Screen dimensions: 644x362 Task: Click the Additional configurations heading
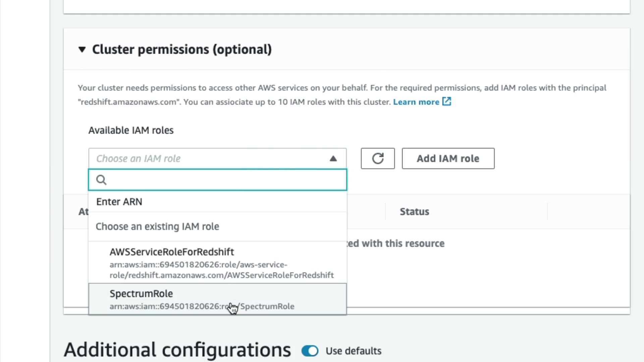click(177, 350)
